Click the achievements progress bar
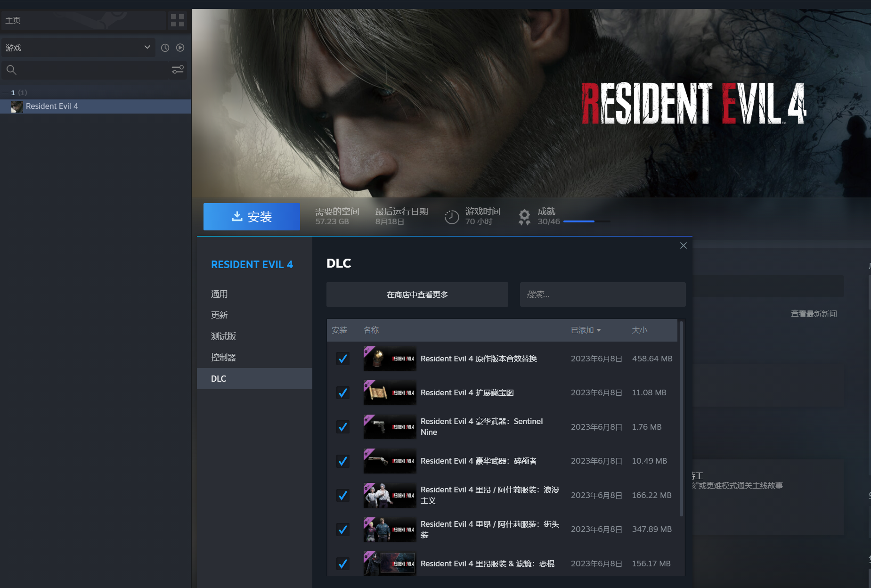Image resolution: width=871 pixels, height=588 pixels. pyautogui.click(x=586, y=221)
